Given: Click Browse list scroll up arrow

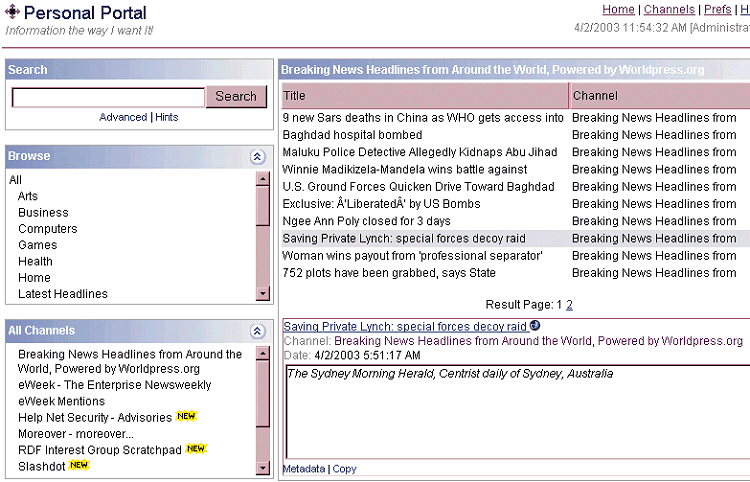Looking at the screenshot, I should (263, 179).
